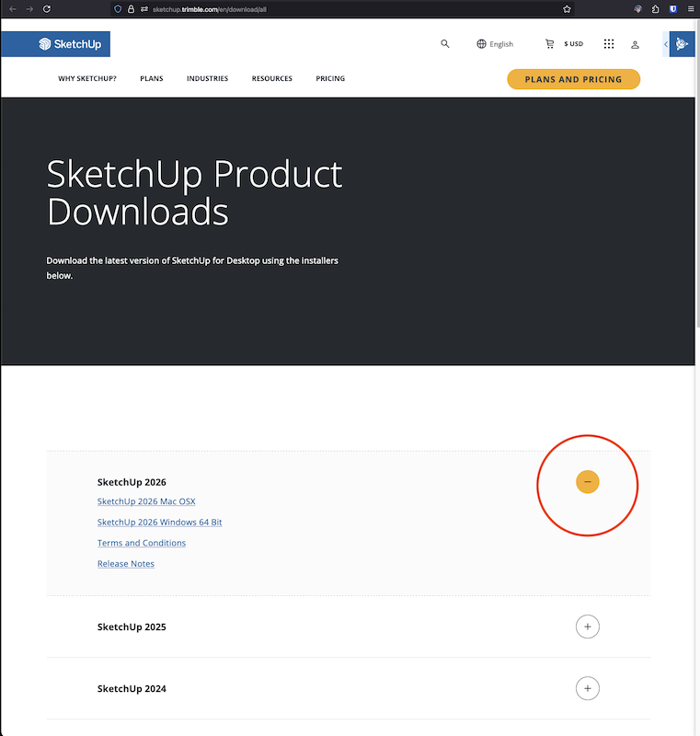Open the shopping cart icon

tap(550, 44)
